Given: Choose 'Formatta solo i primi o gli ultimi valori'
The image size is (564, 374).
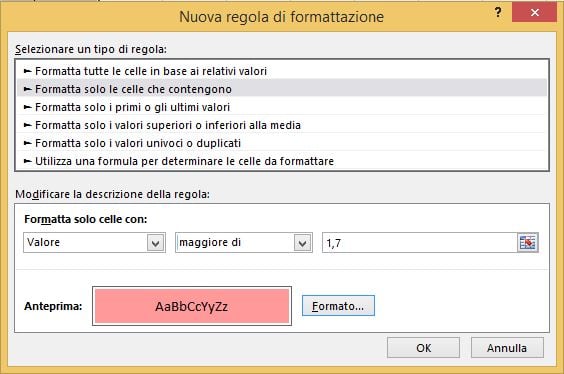Looking at the screenshot, I should pos(282,107).
